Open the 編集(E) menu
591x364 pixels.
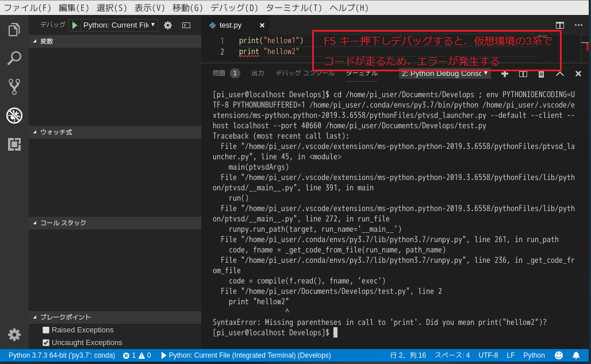(x=74, y=7)
